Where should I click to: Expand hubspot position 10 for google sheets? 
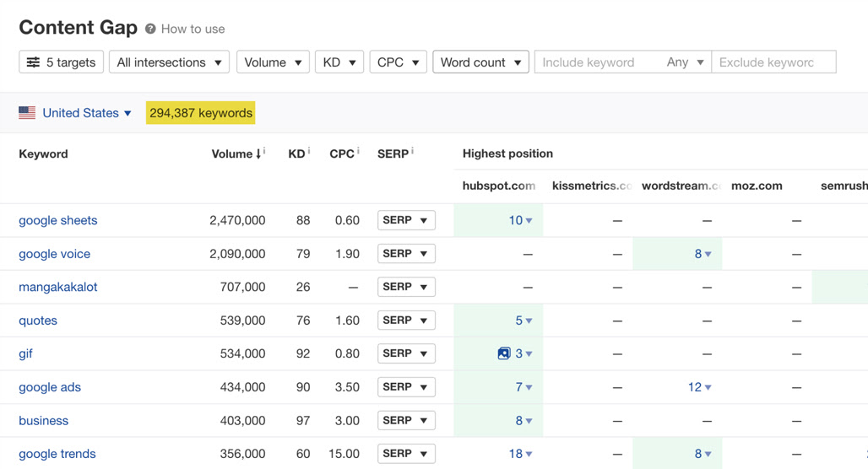tap(520, 220)
